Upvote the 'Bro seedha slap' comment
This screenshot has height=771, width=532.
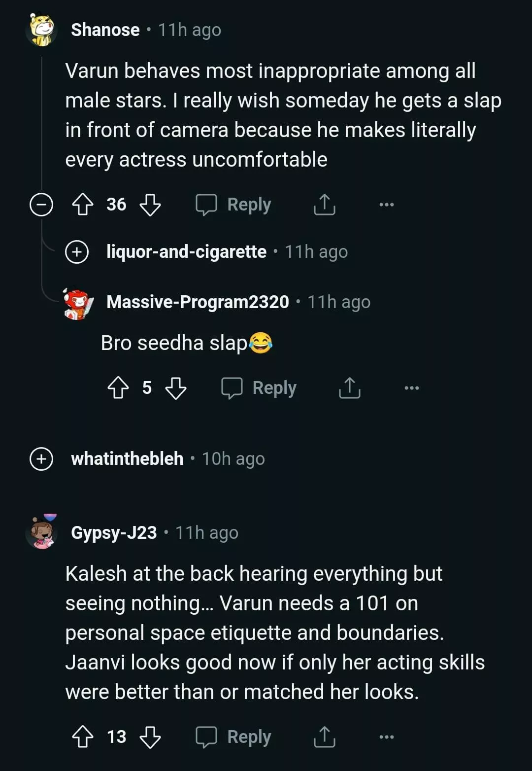pyautogui.click(x=118, y=388)
